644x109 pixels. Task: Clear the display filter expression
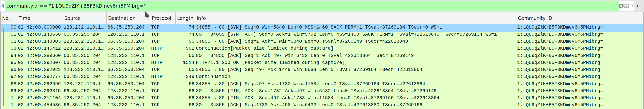click(x=621, y=6)
